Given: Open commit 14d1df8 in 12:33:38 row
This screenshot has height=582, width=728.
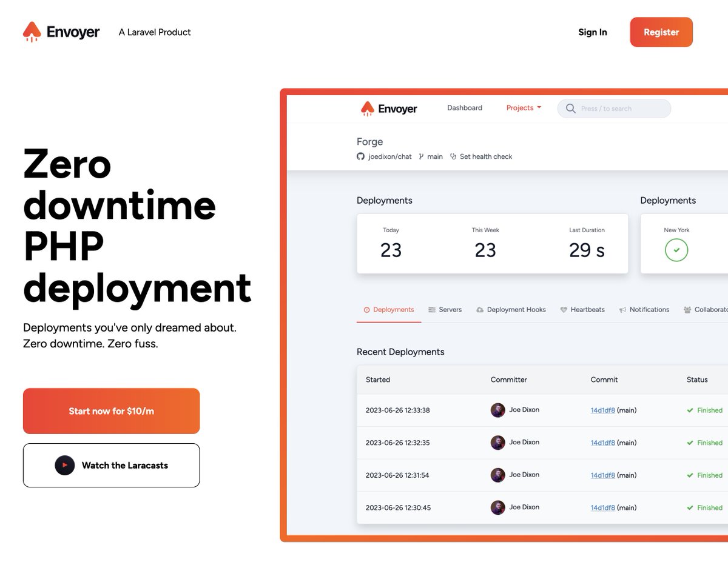Looking at the screenshot, I should (x=603, y=410).
